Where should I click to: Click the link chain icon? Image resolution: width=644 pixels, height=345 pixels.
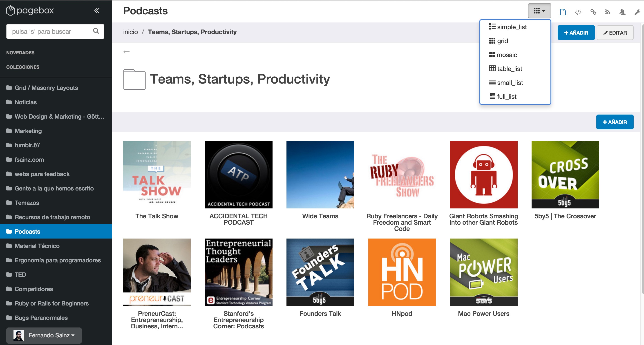tap(593, 12)
